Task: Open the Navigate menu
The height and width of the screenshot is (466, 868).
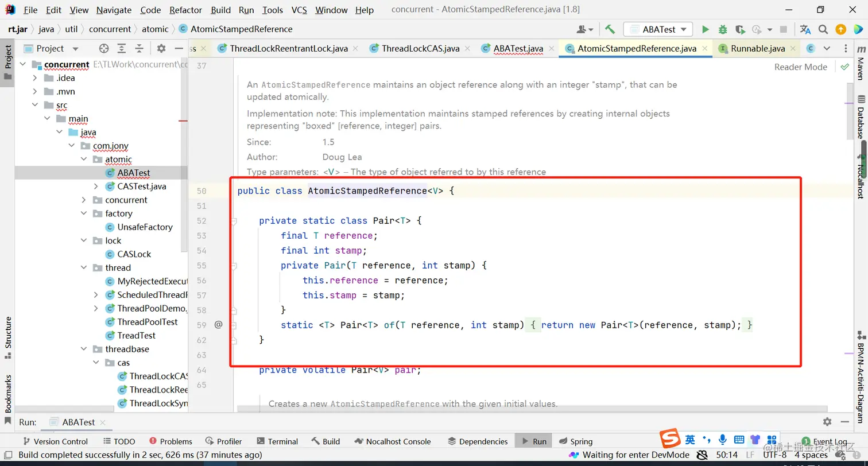Action: pyautogui.click(x=114, y=10)
